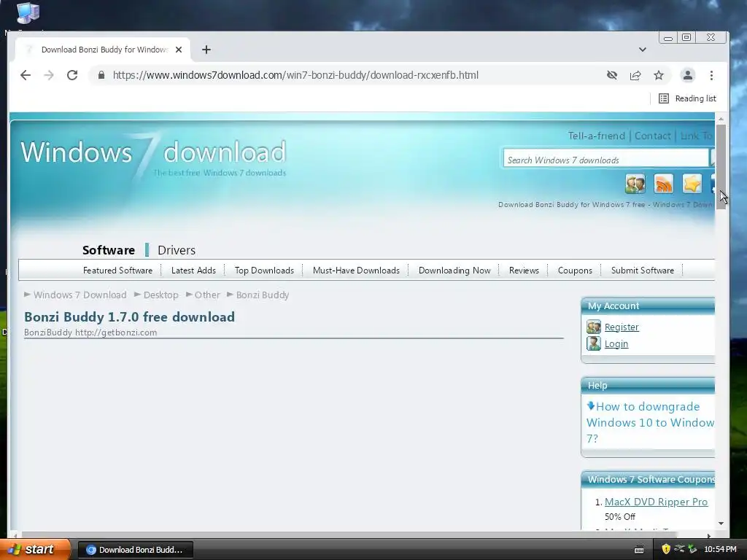
Task: Click the Register user icon
Action: click(594, 327)
